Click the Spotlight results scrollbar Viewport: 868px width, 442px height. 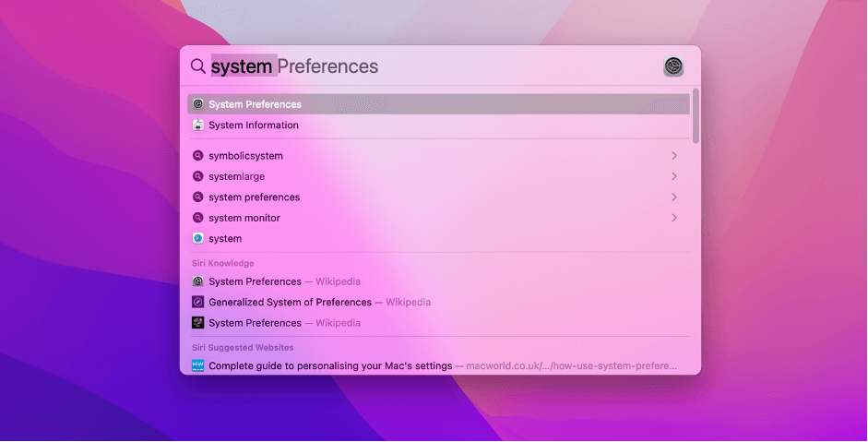click(x=696, y=115)
